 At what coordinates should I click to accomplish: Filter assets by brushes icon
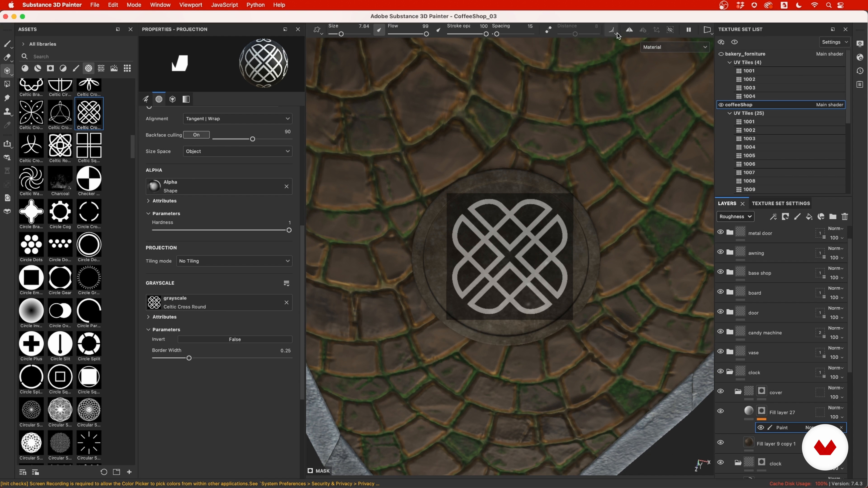tap(76, 68)
